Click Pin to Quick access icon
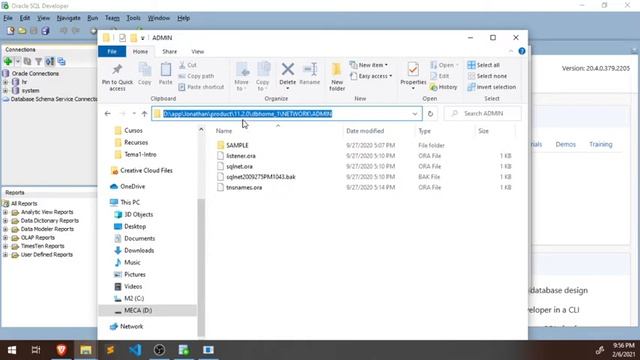Viewport: 640px width, 360px height. [x=117, y=70]
